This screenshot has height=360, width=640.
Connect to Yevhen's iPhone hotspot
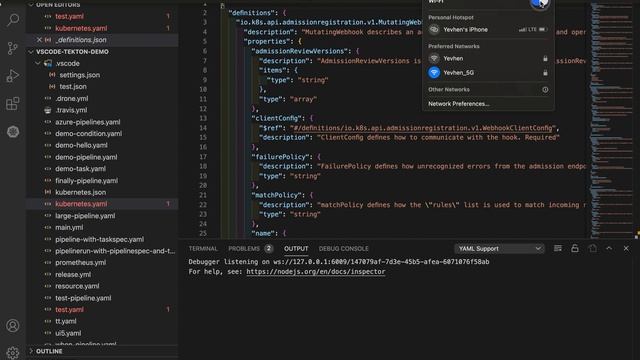(488, 29)
